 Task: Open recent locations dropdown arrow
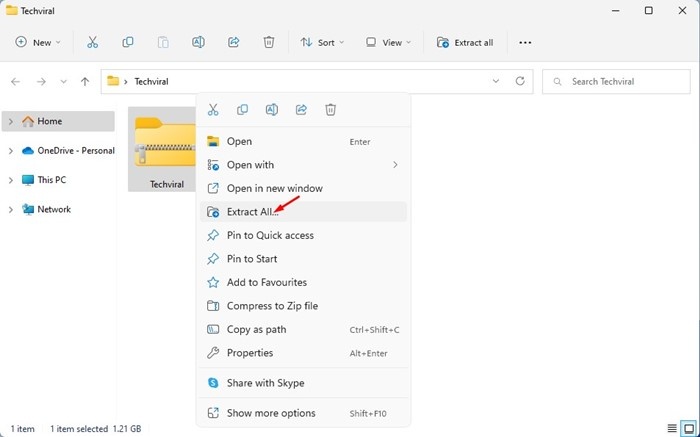click(x=63, y=82)
